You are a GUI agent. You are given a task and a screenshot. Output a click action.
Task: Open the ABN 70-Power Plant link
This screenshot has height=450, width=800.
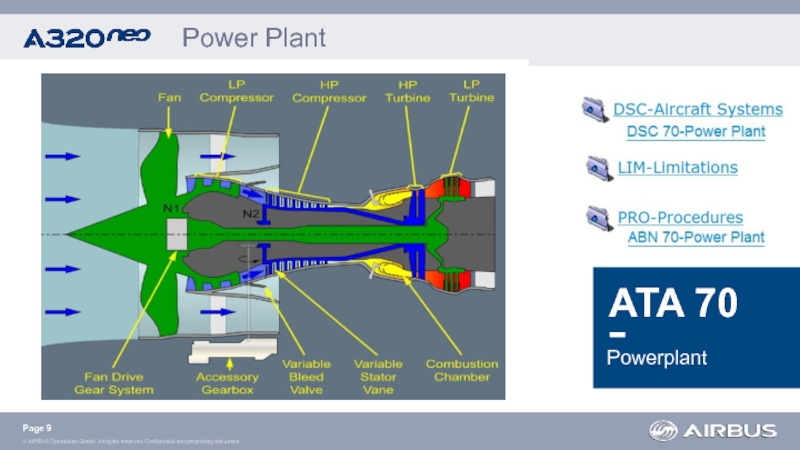point(695,238)
